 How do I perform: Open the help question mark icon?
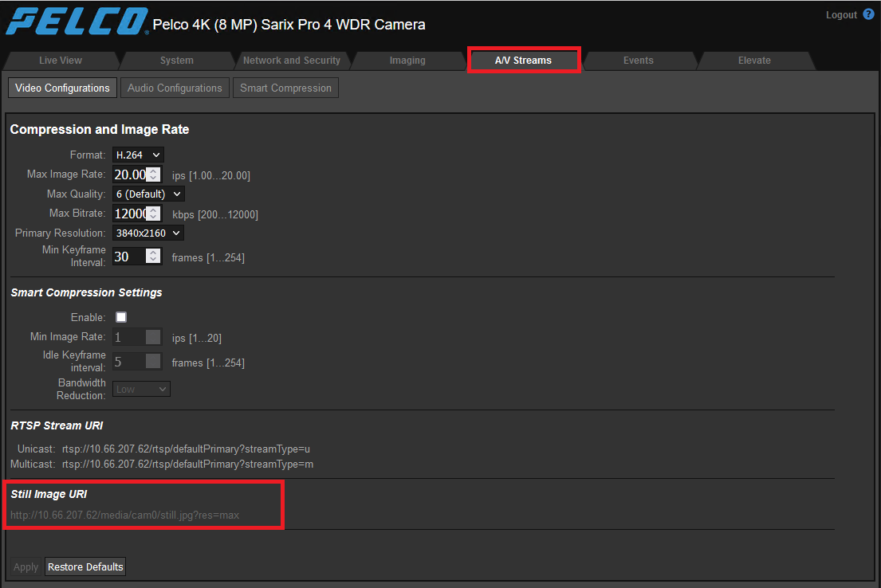(868, 14)
